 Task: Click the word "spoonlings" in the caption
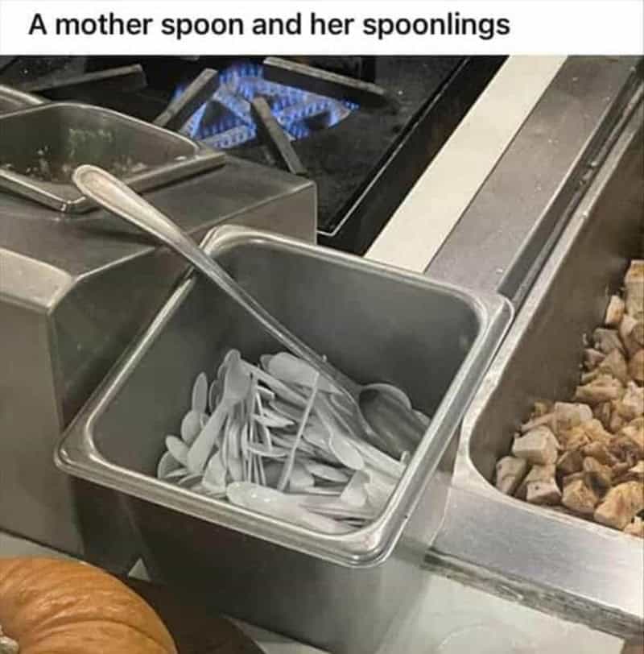point(436,26)
